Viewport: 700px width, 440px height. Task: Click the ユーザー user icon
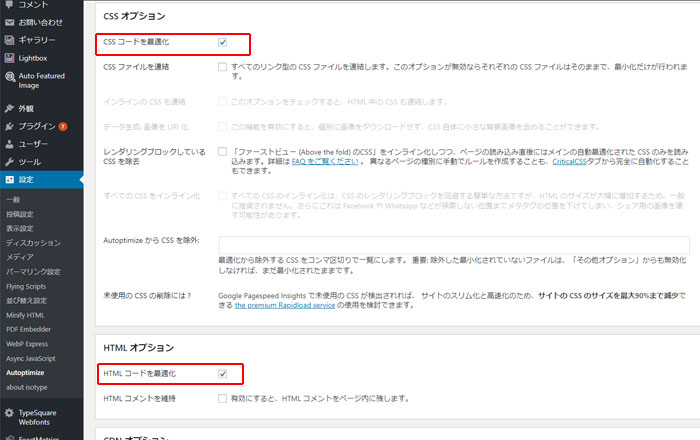click(x=9, y=144)
